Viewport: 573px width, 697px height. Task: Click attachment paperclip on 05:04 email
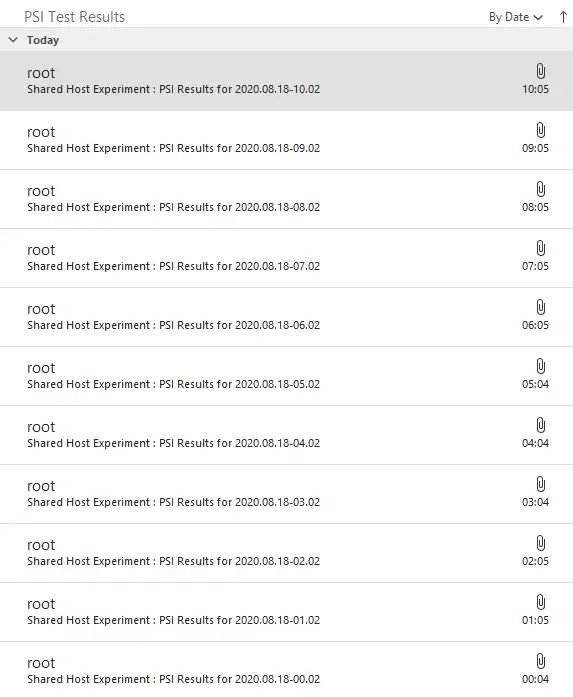(x=540, y=366)
